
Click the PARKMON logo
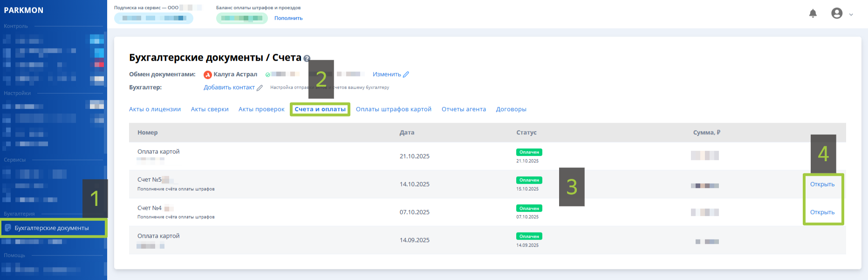pos(24,10)
